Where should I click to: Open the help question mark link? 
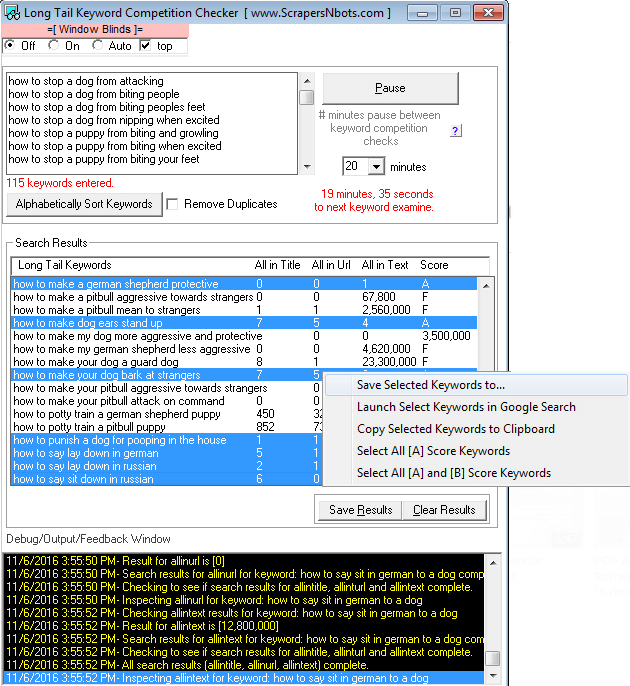click(x=455, y=130)
